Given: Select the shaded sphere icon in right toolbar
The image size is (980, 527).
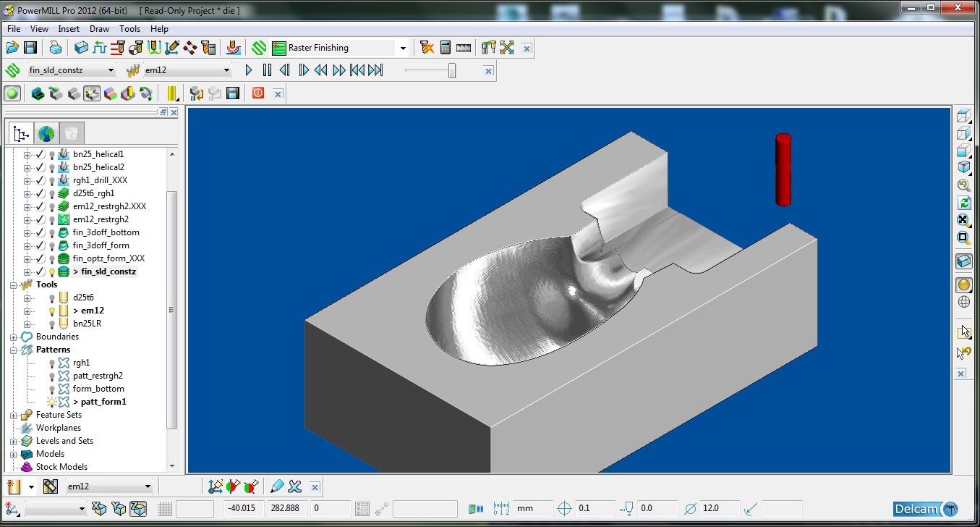Looking at the screenshot, I should tap(963, 285).
